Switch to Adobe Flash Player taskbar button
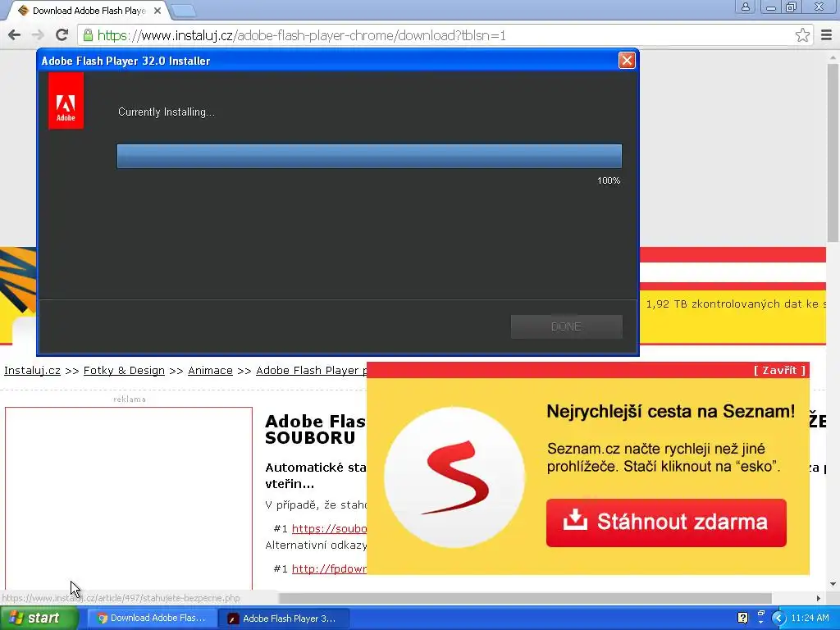Viewport: 840px width, 630px height. [x=284, y=619]
